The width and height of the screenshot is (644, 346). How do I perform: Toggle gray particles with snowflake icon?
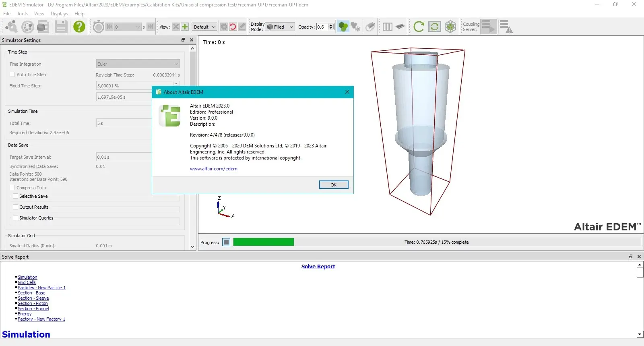point(355,27)
